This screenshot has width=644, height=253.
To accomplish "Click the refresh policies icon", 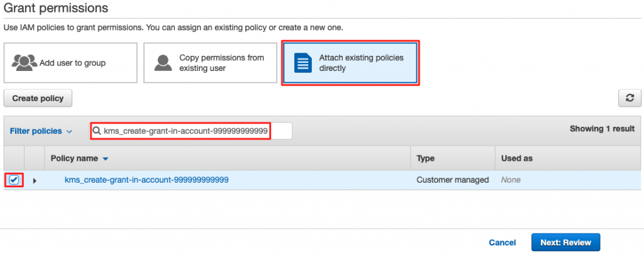I will click(630, 99).
